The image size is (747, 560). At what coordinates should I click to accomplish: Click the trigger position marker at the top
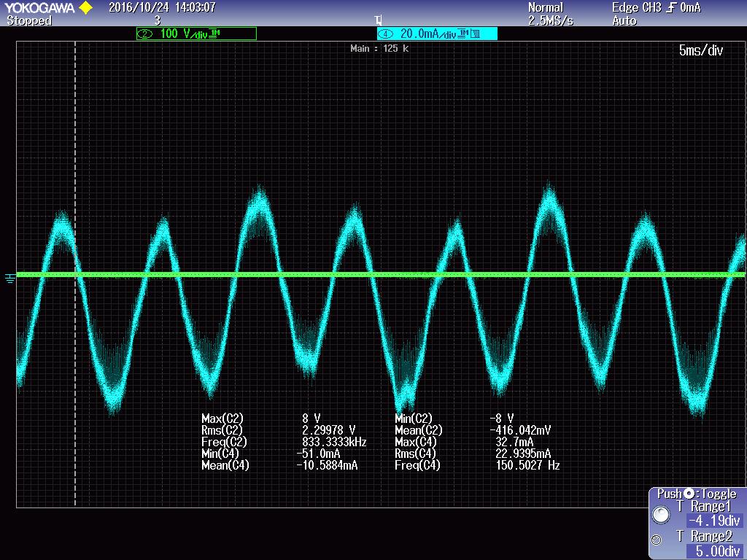click(378, 20)
